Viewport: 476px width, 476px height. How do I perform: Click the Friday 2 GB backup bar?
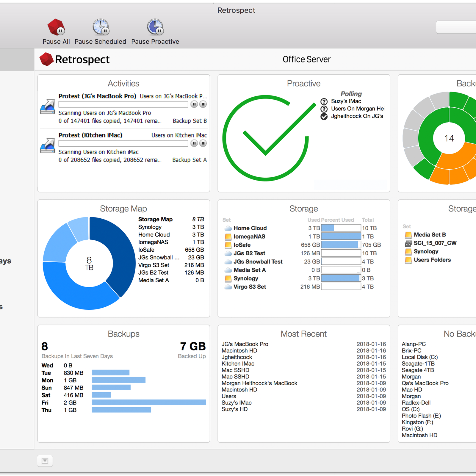[x=149, y=403]
